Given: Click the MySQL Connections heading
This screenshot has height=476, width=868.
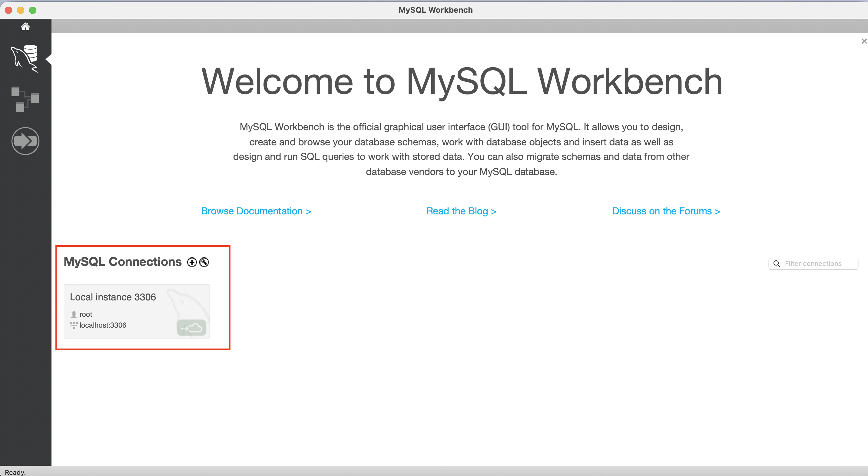Looking at the screenshot, I should [x=123, y=262].
